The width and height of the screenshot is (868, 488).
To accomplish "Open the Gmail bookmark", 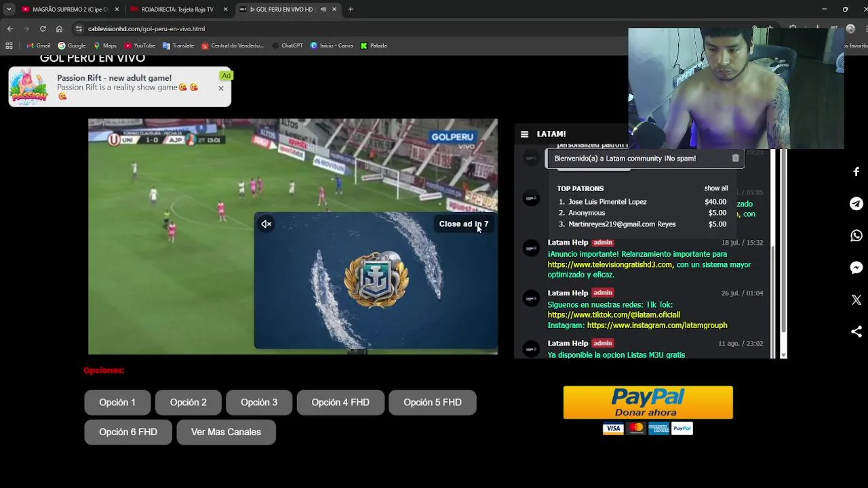I will tap(39, 45).
